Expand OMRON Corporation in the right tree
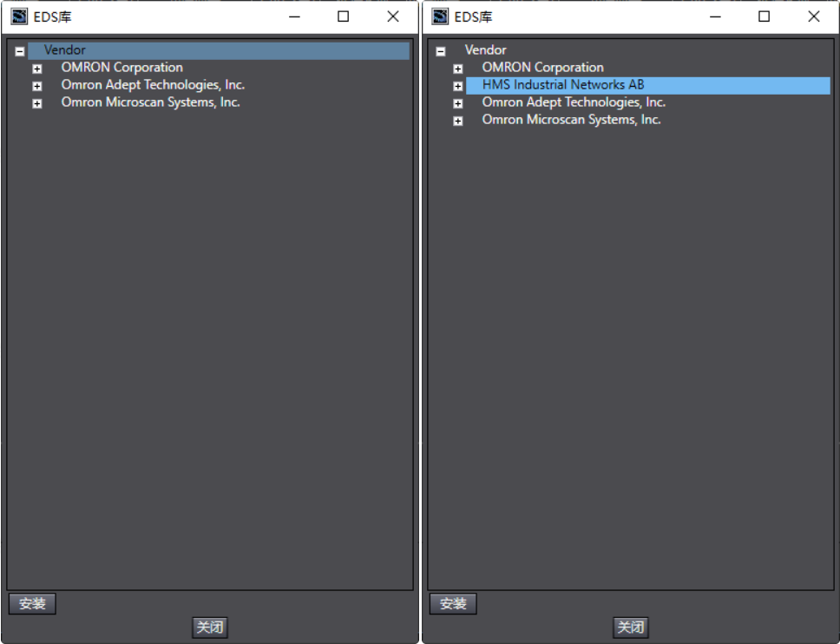 click(x=457, y=67)
